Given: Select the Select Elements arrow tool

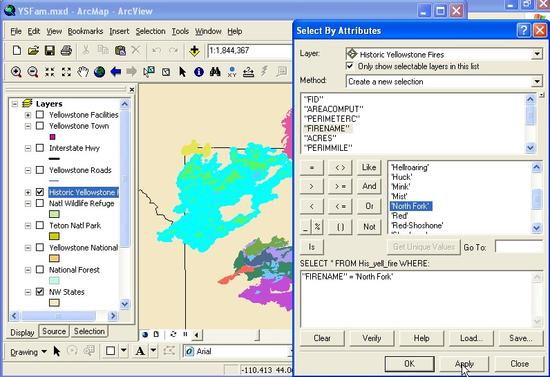Looking at the screenshot, I should (182, 72).
